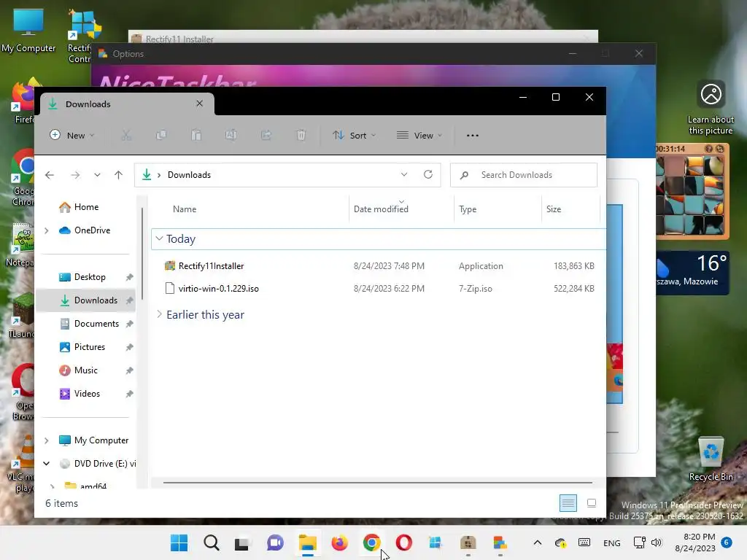Viewport: 747px width, 560px height.
Task: Select DVD Drive (E:) in navigation pane
Action: click(x=98, y=464)
